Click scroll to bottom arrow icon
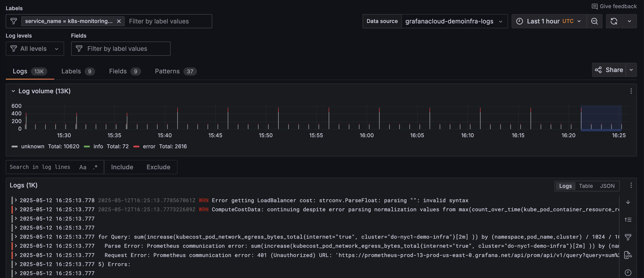Image resolution: width=644 pixels, height=278 pixels. (628, 202)
